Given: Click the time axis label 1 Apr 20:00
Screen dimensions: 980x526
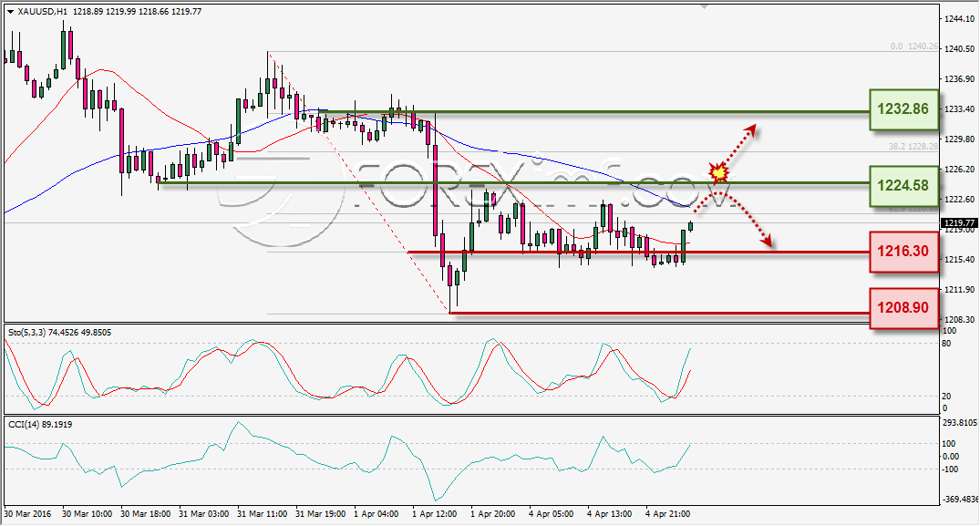Looking at the screenshot, I should pos(493,513).
